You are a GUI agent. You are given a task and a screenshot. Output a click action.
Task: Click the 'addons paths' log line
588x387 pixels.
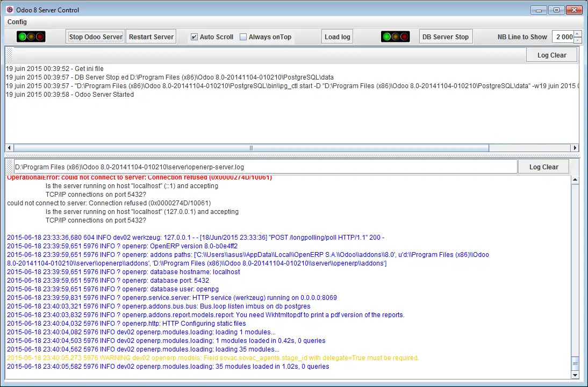[248, 259]
